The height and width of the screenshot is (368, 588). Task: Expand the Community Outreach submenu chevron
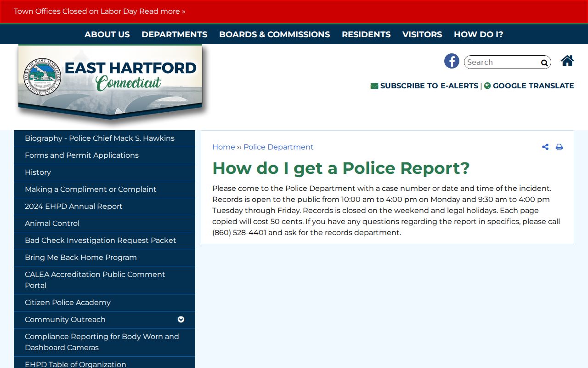tap(181, 319)
